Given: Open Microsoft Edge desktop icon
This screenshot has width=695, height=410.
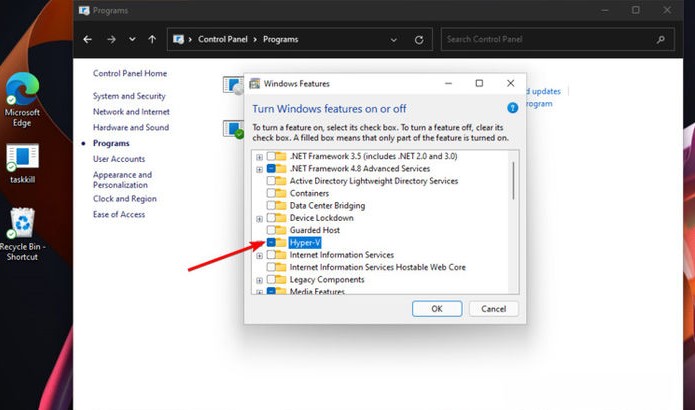Looking at the screenshot, I should pyautogui.click(x=22, y=100).
